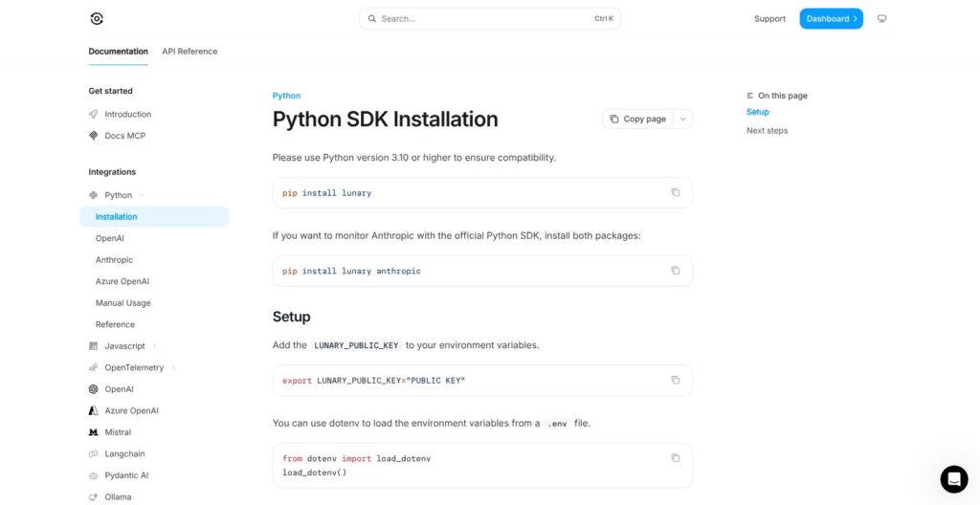Jump to Next steps in outline
This screenshot has width=980, height=505.
(x=767, y=131)
